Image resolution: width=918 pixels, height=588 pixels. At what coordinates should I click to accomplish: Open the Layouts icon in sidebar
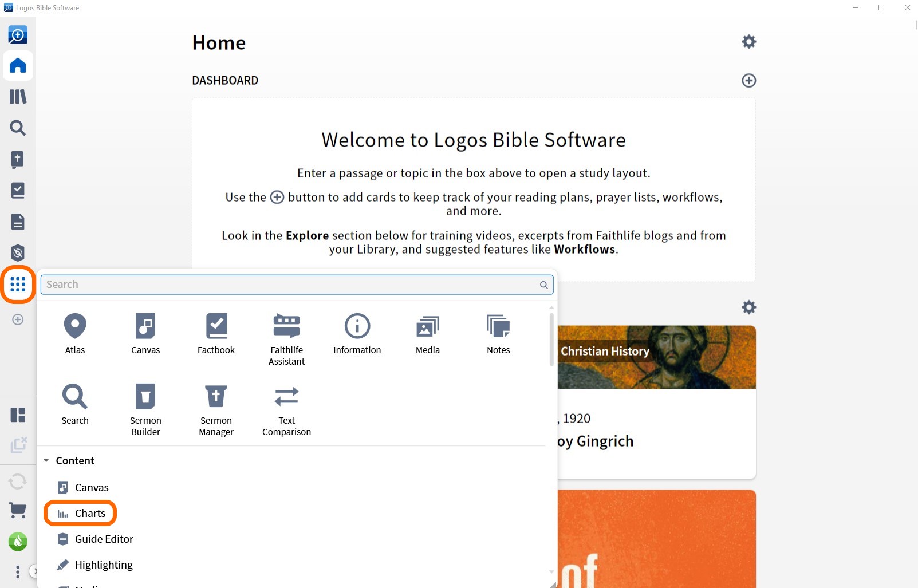18,415
